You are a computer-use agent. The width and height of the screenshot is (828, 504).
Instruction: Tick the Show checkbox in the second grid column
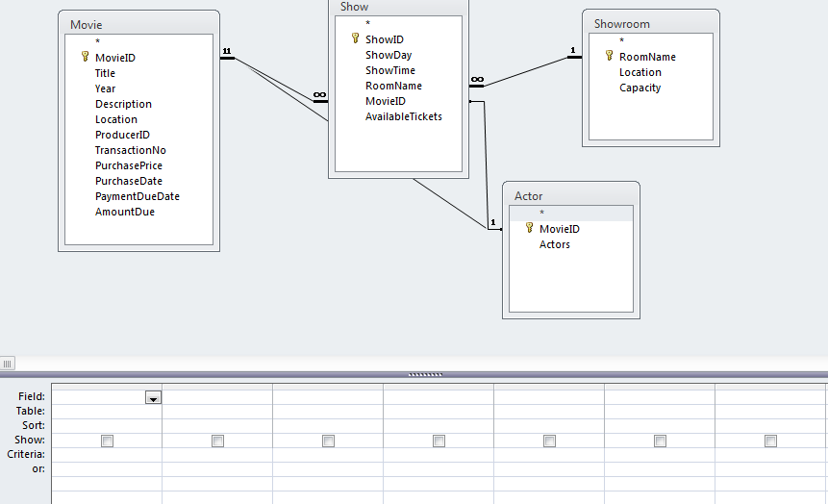coord(217,441)
